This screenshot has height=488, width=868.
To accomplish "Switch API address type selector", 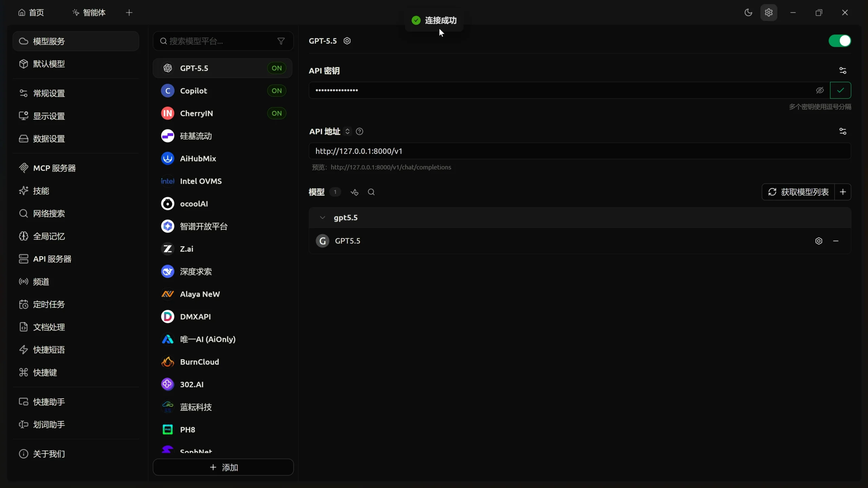I will point(347,131).
